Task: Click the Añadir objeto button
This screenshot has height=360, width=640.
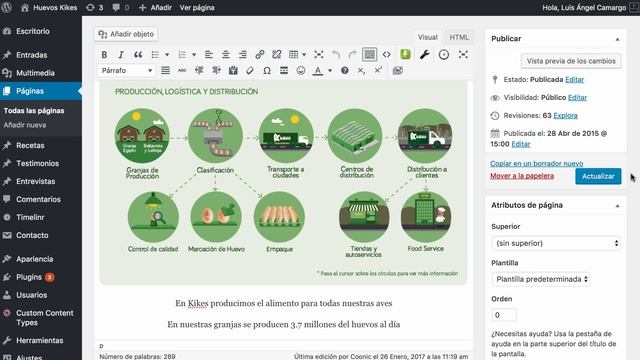Action: pos(126,34)
